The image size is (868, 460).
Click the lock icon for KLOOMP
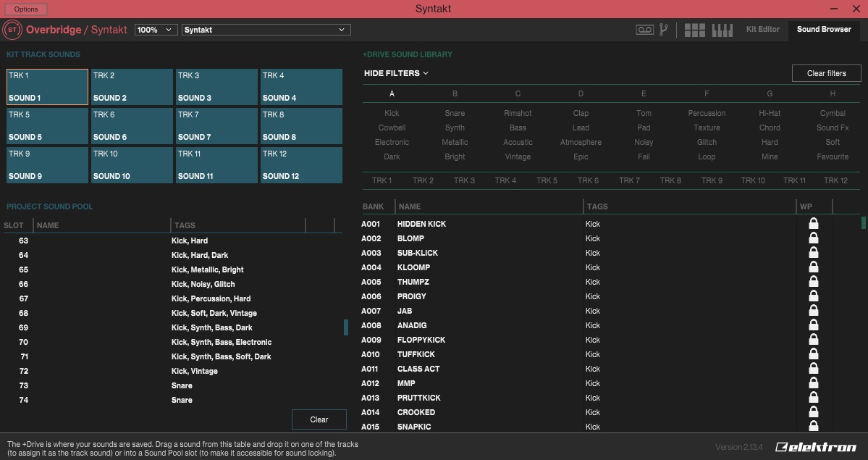[814, 267]
